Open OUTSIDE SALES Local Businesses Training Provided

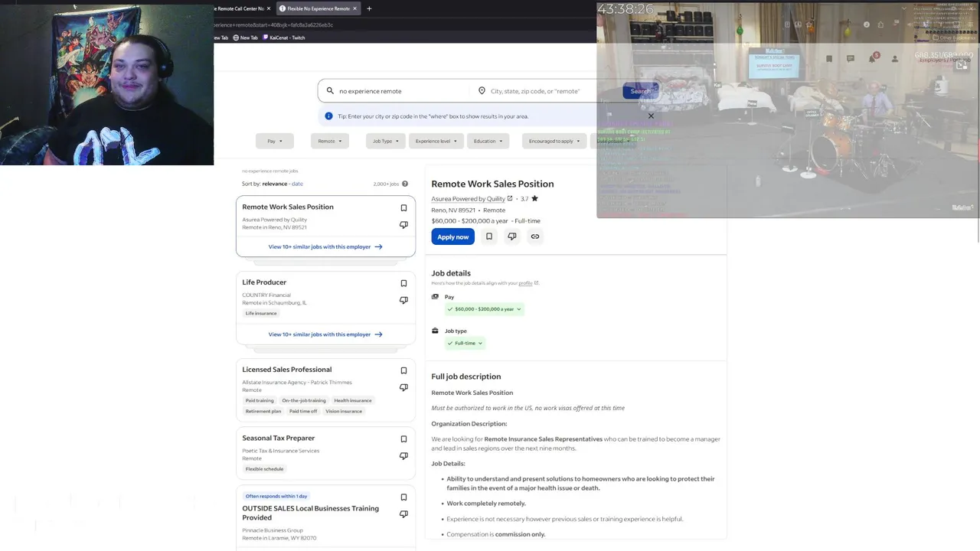tap(310, 513)
